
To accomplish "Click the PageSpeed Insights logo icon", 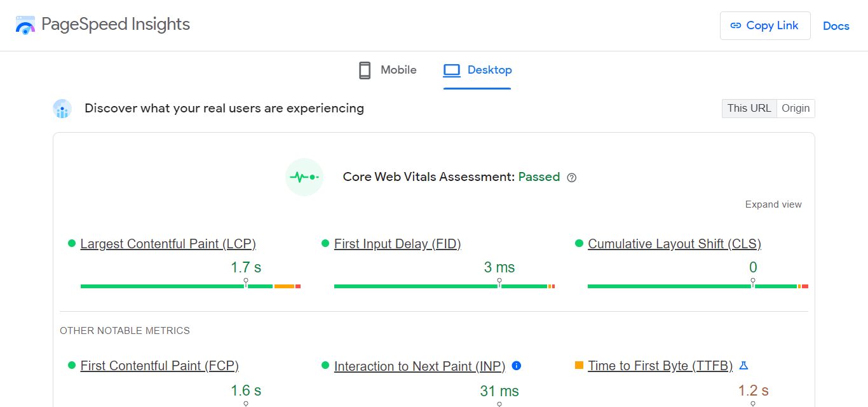I will point(25,25).
